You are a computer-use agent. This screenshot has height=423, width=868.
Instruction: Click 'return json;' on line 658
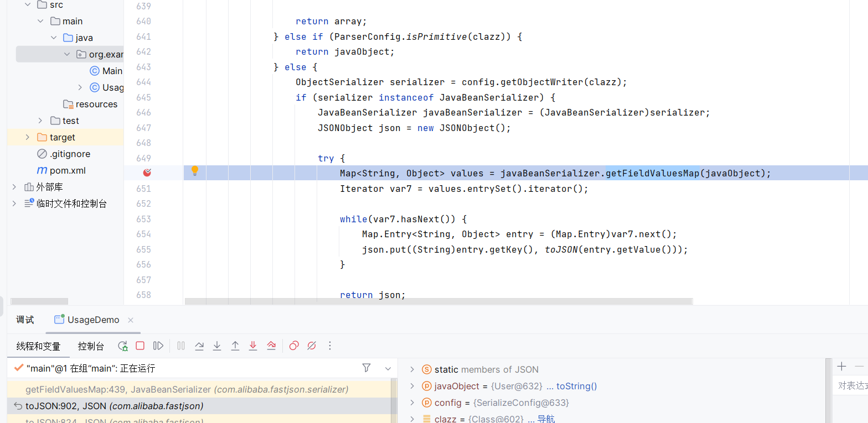373,295
